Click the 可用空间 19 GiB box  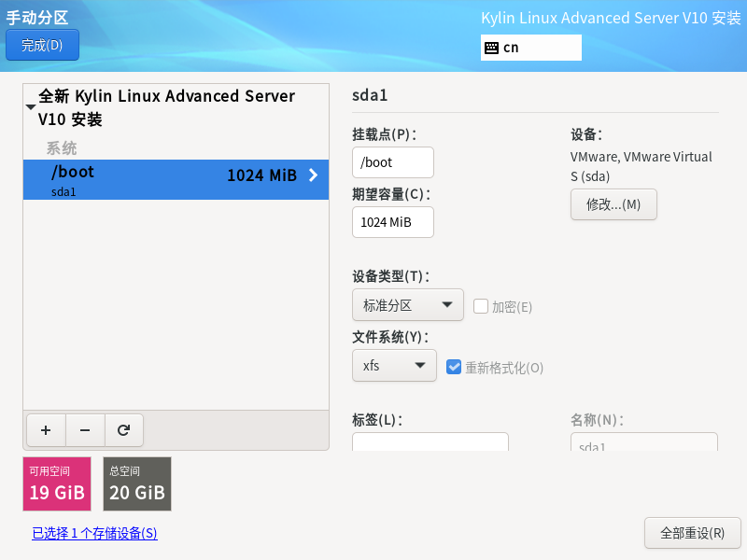[x=57, y=483]
